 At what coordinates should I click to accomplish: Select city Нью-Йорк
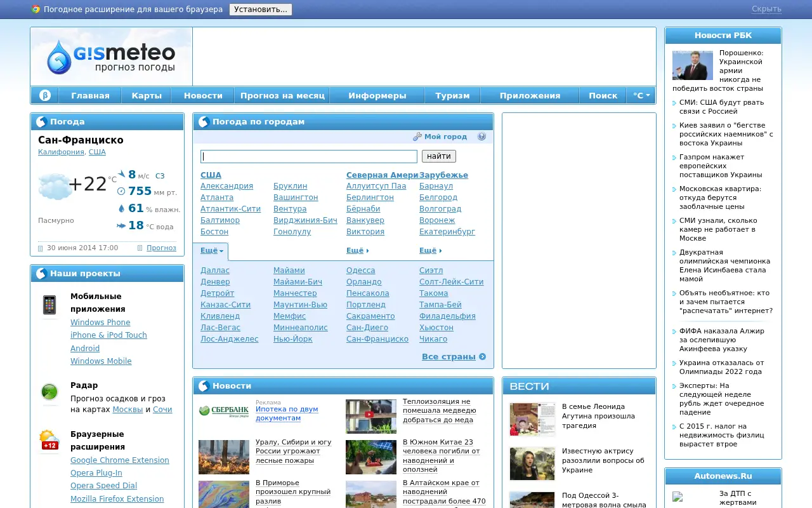(293, 339)
